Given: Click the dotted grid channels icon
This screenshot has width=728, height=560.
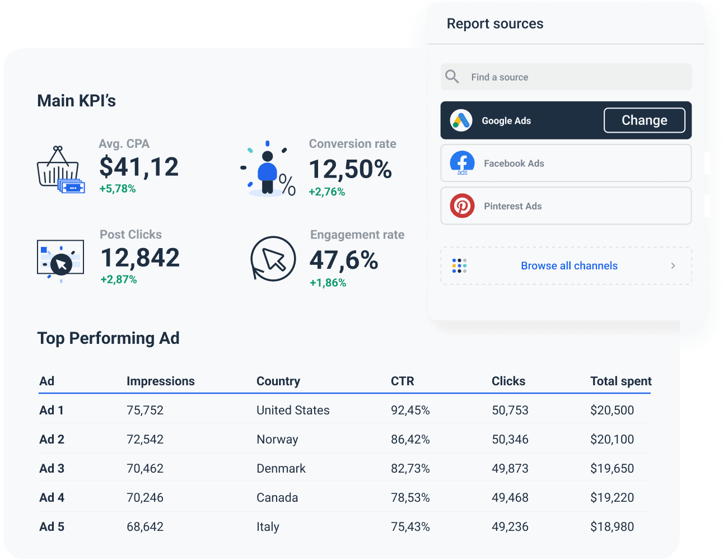Looking at the screenshot, I should click(459, 265).
